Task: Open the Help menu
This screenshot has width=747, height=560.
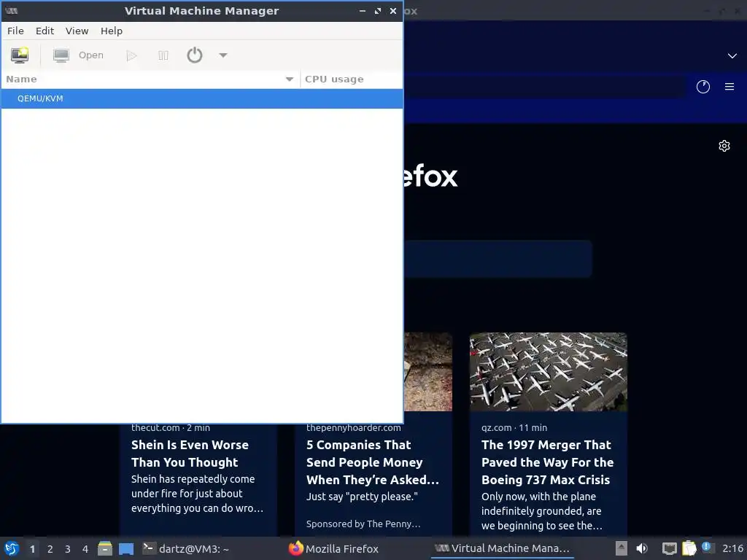Action: point(112,31)
